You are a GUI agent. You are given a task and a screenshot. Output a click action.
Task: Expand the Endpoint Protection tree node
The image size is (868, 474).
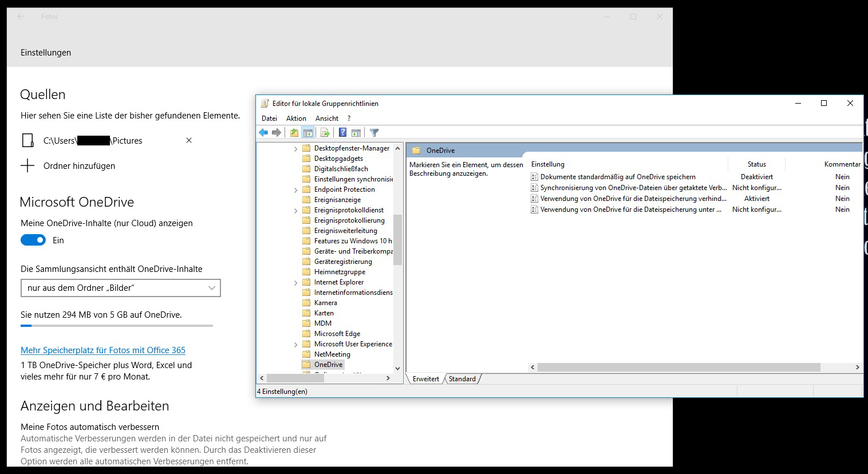(296, 190)
